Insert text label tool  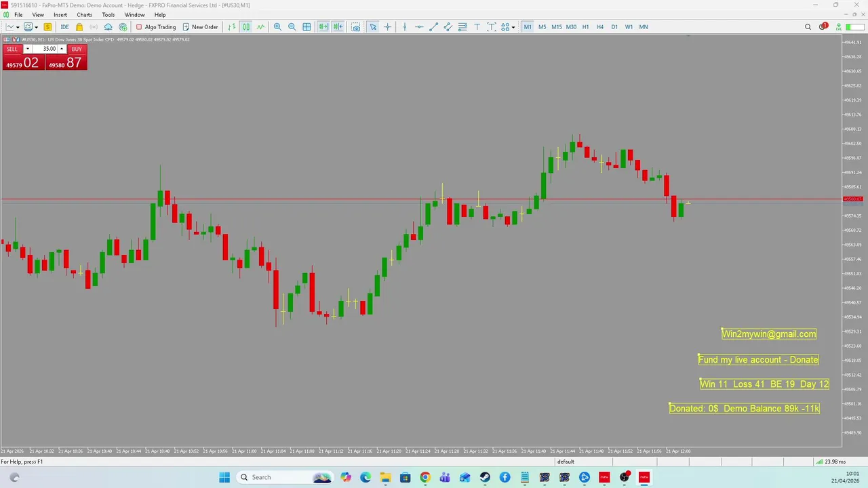tap(492, 27)
